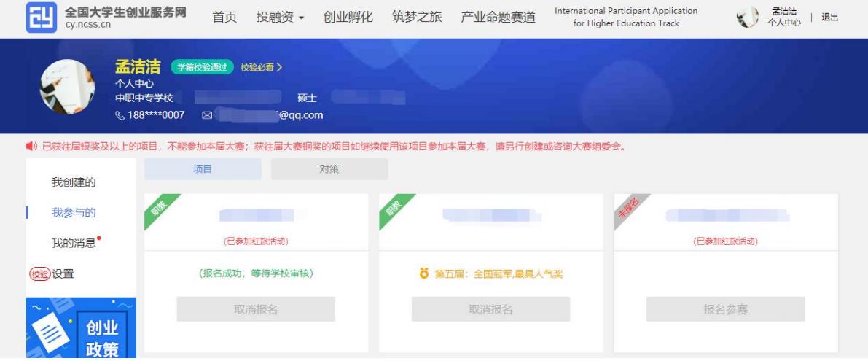The height and width of the screenshot is (361, 868).
Task: Click the red 校验 badge next to 设置
Action: [x=38, y=273]
